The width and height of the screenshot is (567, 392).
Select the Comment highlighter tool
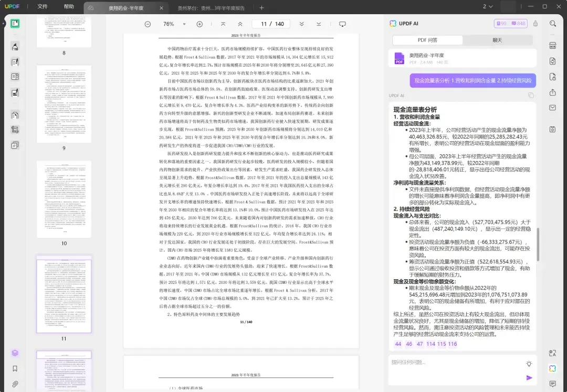15,47
